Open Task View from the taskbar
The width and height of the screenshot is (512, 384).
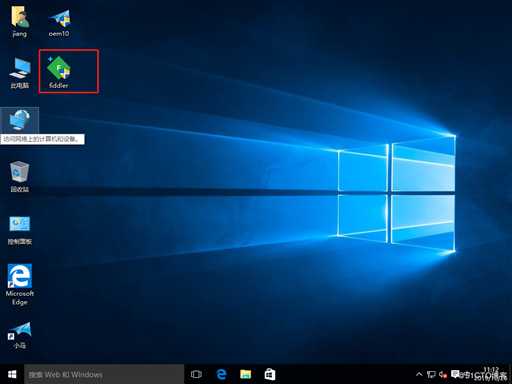coord(196,374)
